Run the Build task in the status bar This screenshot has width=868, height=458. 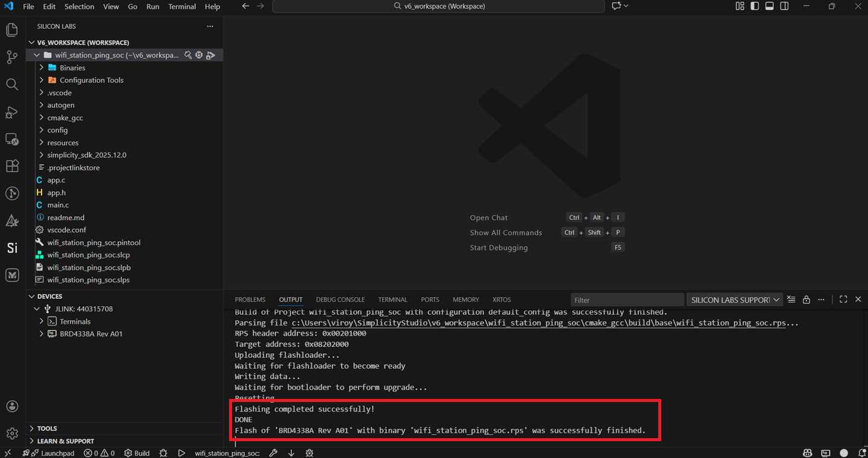(x=137, y=453)
